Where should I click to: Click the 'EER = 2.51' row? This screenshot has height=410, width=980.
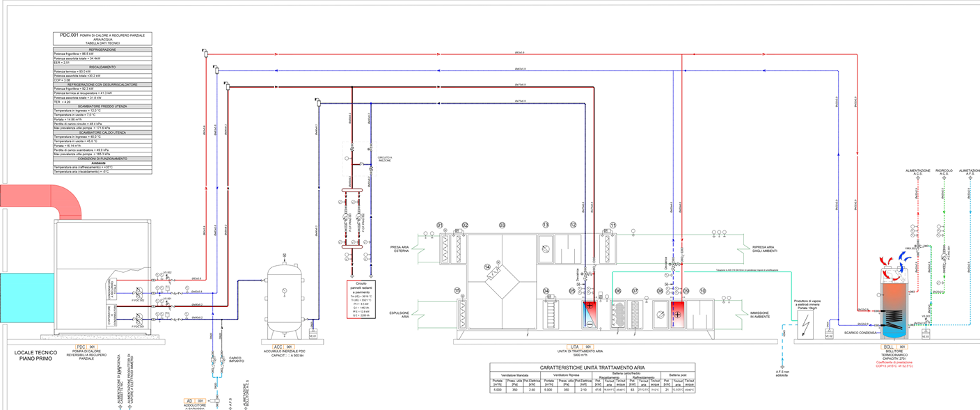point(102,63)
